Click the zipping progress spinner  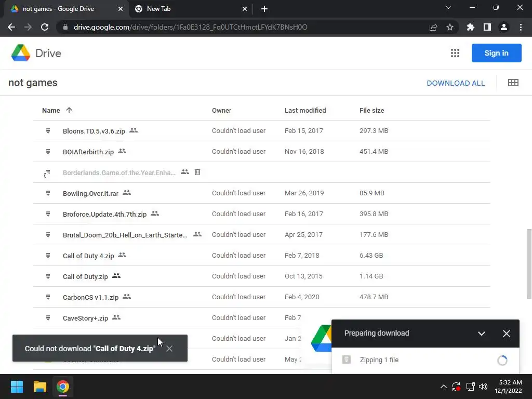click(x=502, y=360)
